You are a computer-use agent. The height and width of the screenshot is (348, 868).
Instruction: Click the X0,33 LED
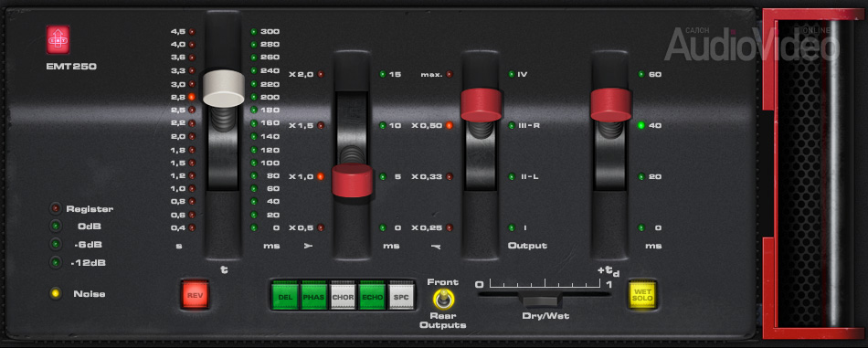pos(449,177)
